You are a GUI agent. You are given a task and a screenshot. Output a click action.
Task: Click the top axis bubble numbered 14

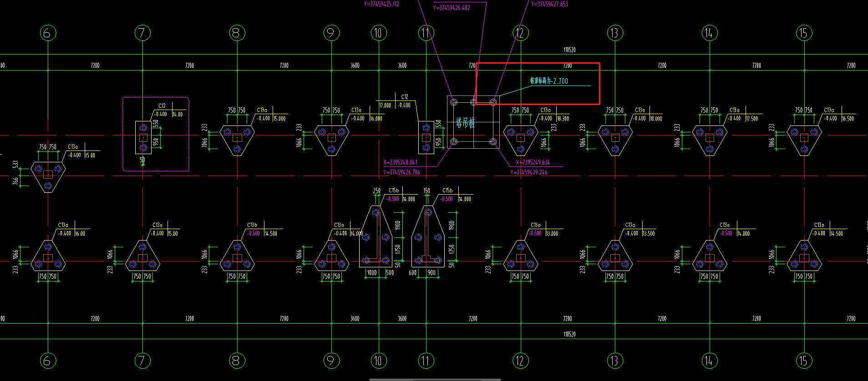coord(710,33)
